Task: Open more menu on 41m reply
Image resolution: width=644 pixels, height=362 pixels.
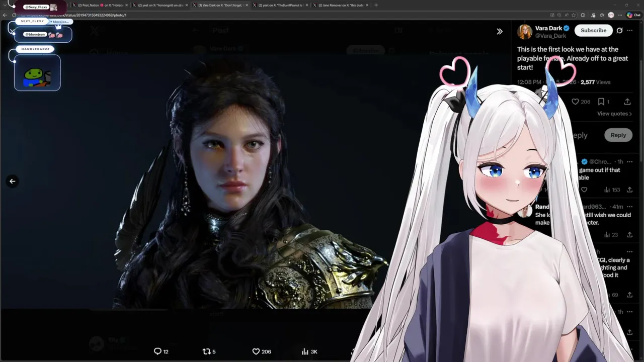Action: pos(629,207)
